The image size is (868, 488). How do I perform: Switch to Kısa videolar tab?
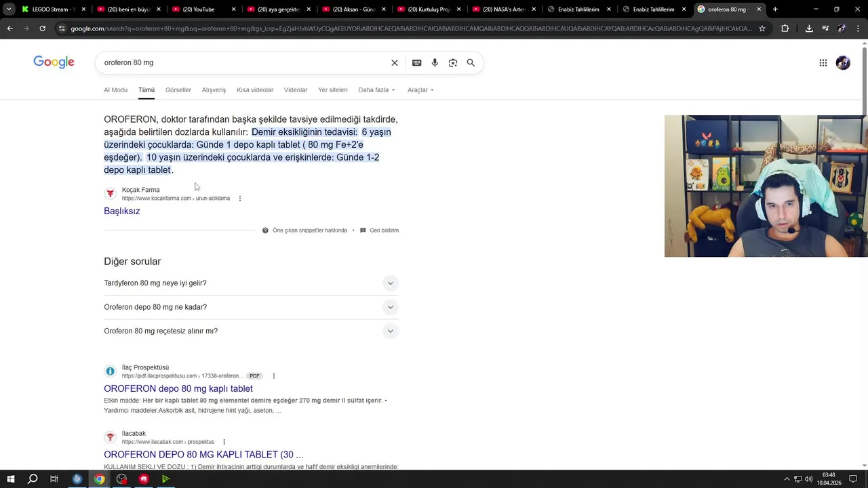click(x=255, y=90)
